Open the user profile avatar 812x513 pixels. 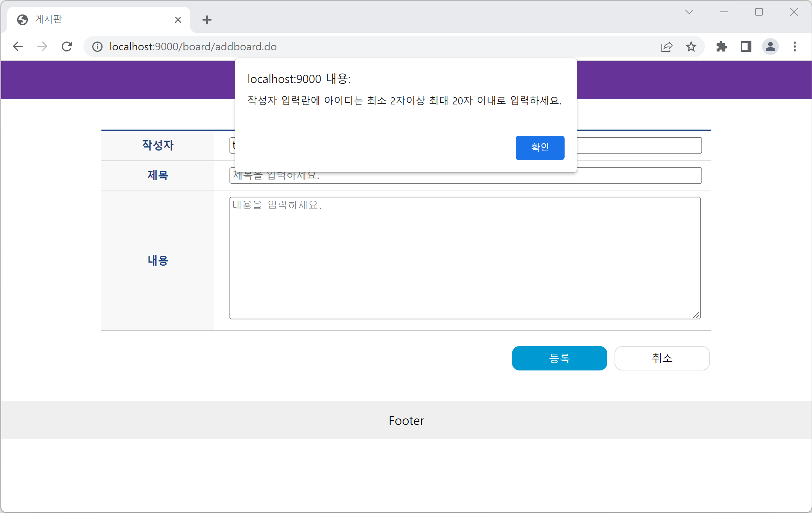[x=770, y=46]
